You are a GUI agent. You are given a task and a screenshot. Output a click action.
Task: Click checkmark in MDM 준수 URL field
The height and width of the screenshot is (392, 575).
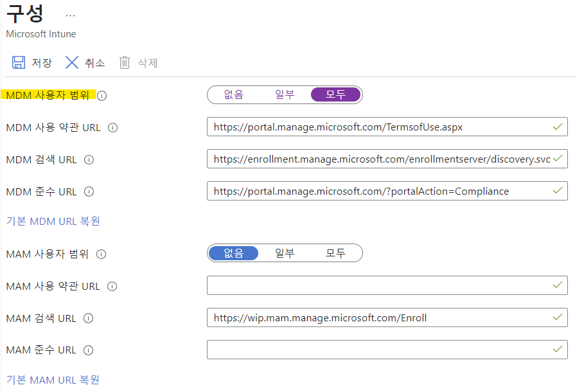pos(558,191)
